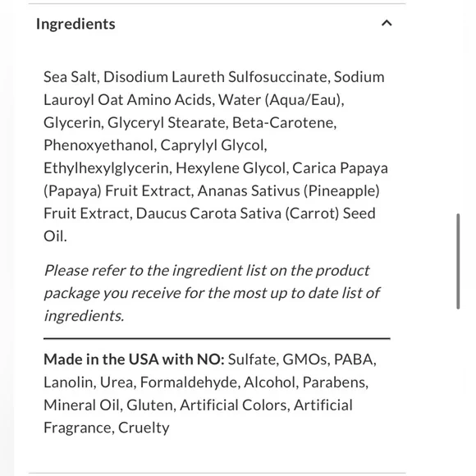
Task: Click the 'Made in the USA with NO:' bold text
Action: (x=134, y=359)
